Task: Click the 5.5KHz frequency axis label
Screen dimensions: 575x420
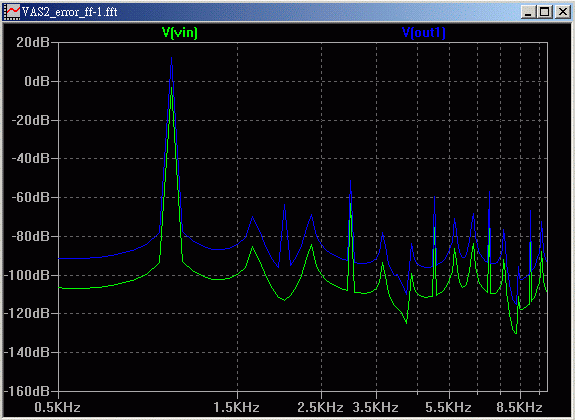Action: (x=448, y=407)
